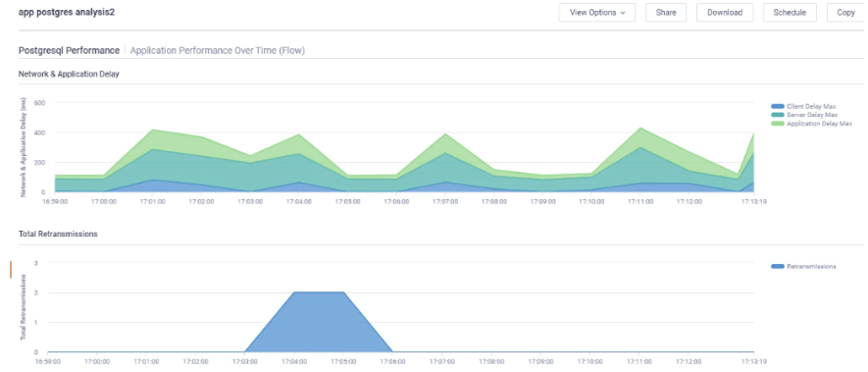Click the report title app postgres analysis2
868x372 pixels.
click(x=67, y=12)
